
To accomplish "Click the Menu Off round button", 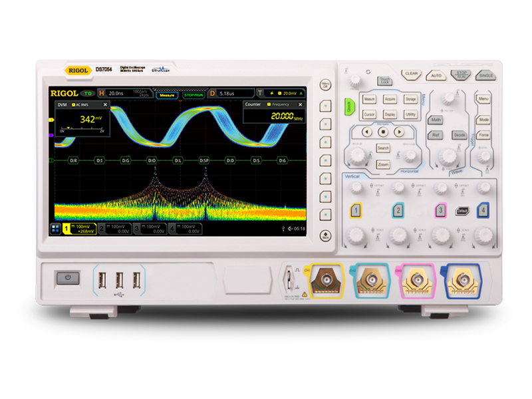I will pos(325,85).
